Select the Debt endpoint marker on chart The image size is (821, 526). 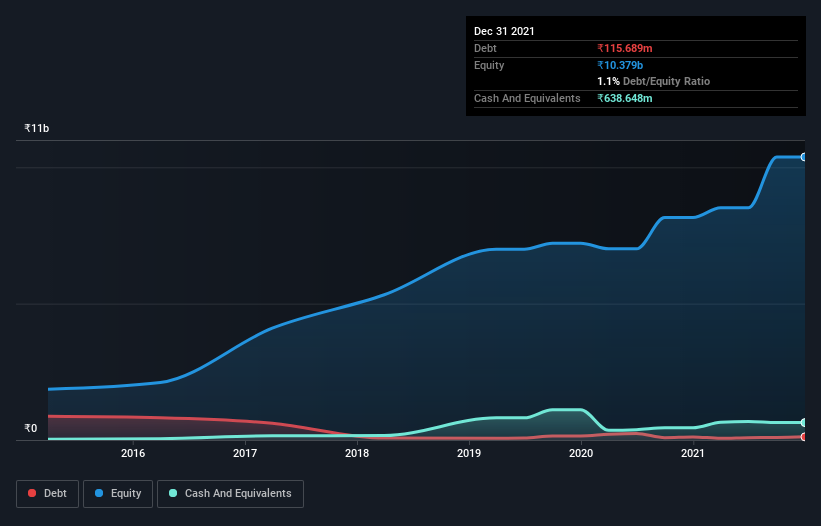[x=804, y=437]
